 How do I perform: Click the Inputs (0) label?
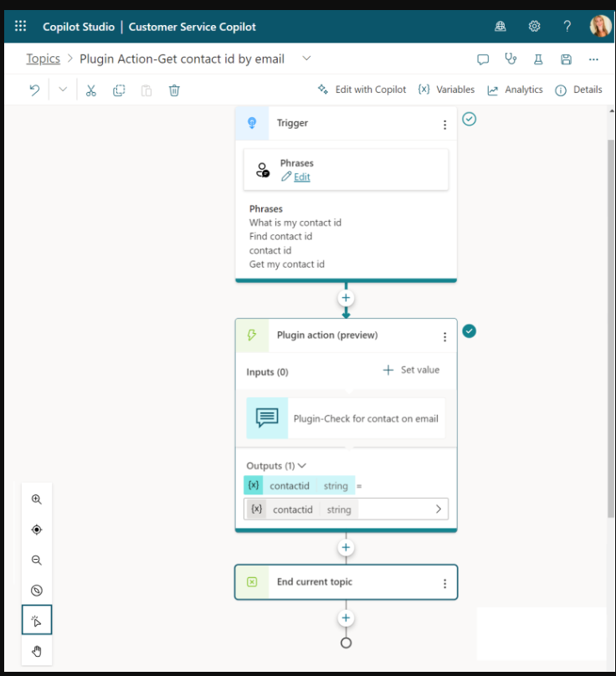(x=267, y=371)
